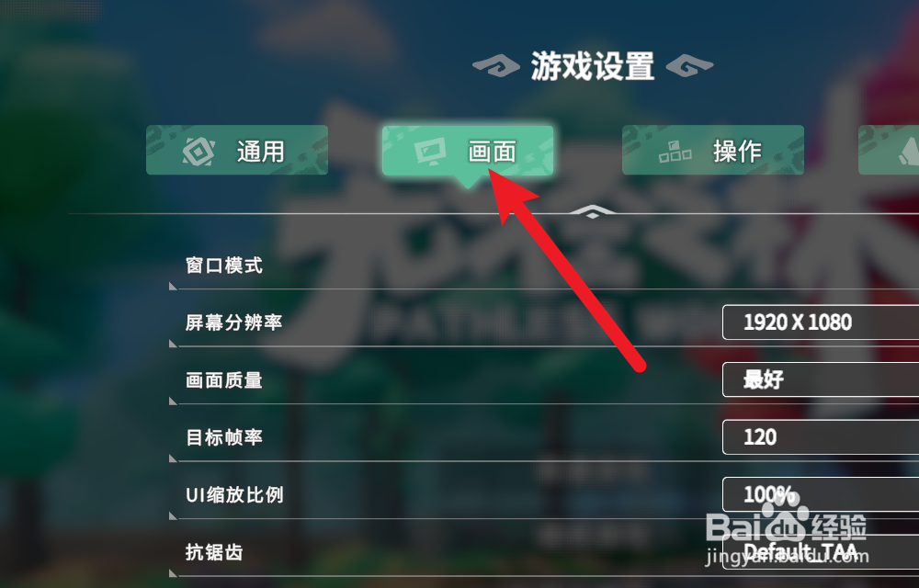Open the 1920 X 1080 resolution dropdown
This screenshot has height=588, width=919.
(821, 322)
